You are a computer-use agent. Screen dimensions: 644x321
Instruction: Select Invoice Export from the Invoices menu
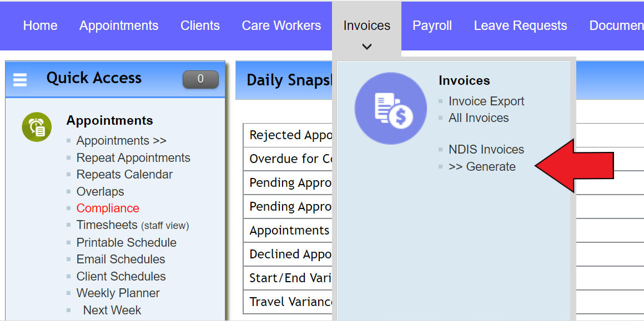[x=486, y=101]
